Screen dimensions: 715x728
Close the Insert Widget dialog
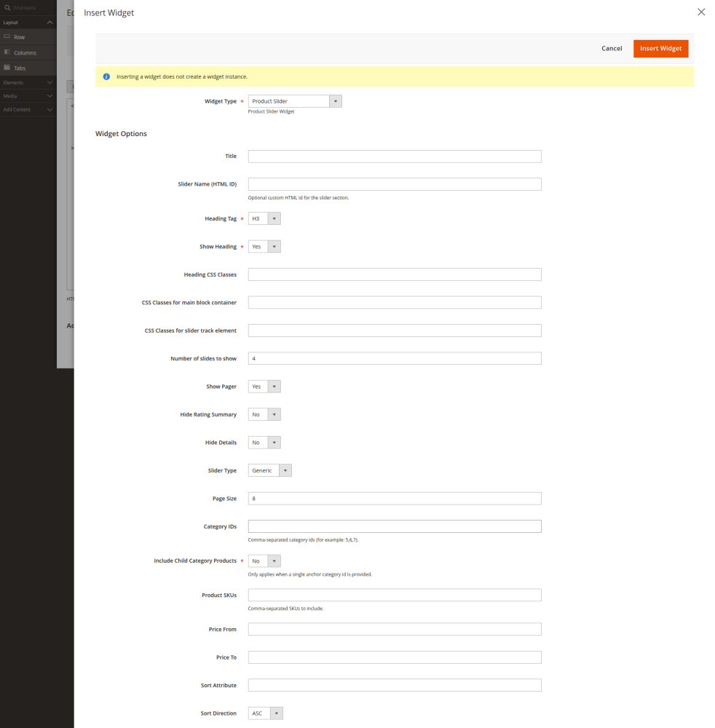pos(701,12)
